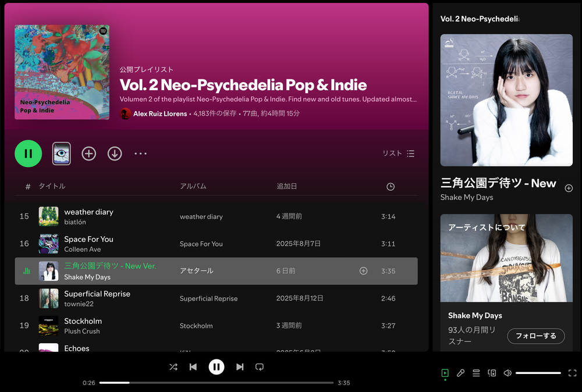Toggle repeat mode

click(x=260, y=367)
